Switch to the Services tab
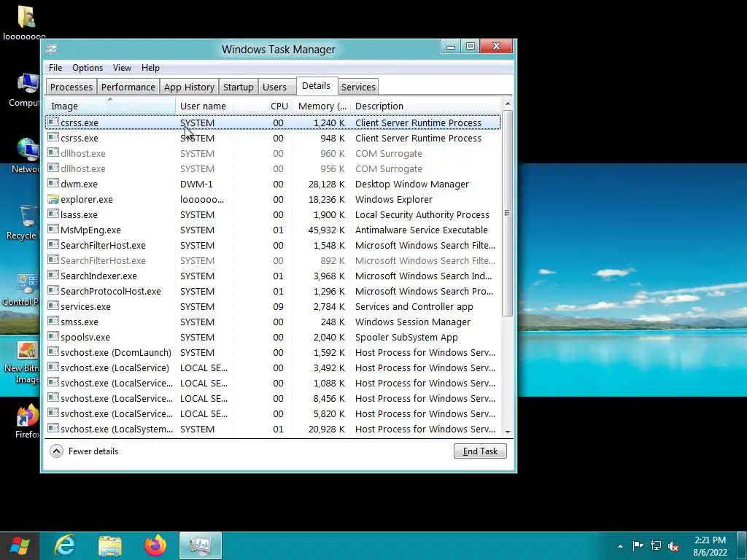This screenshot has width=747, height=560. click(x=358, y=87)
